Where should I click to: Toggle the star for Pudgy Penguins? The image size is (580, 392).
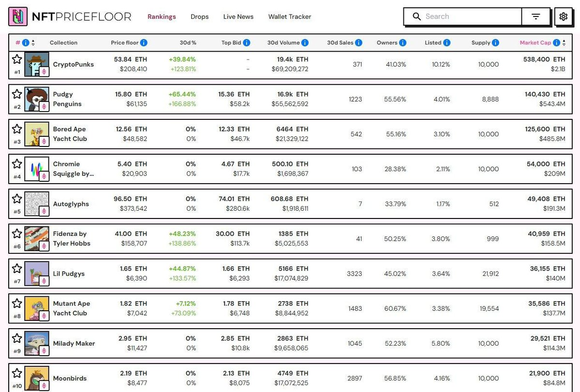coord(17,94)
